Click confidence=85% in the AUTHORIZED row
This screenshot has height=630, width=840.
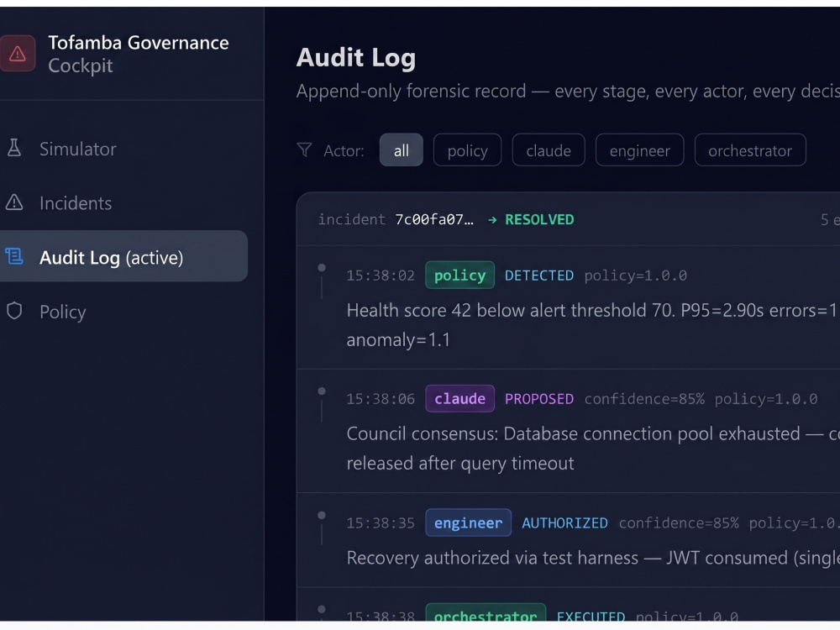pos(678,522)
